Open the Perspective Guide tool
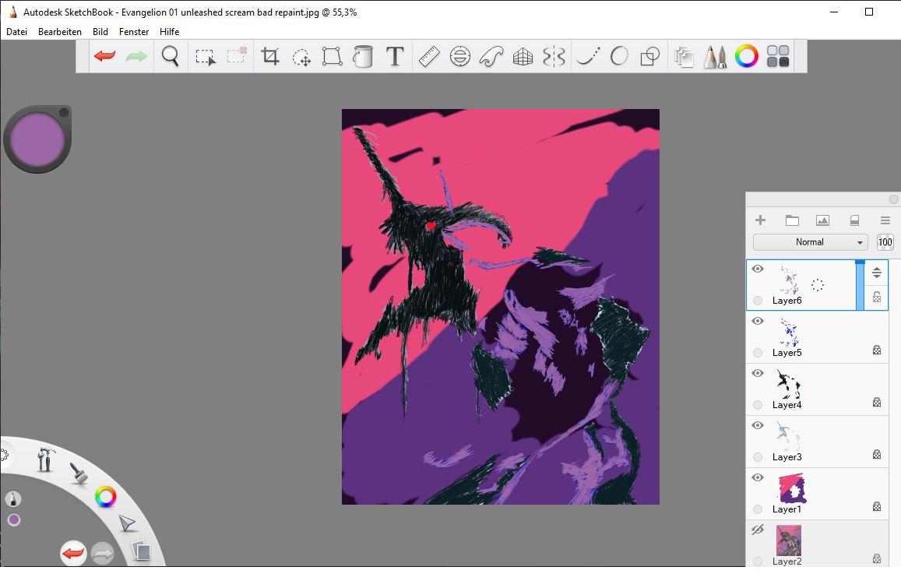 tap(523, 56)
